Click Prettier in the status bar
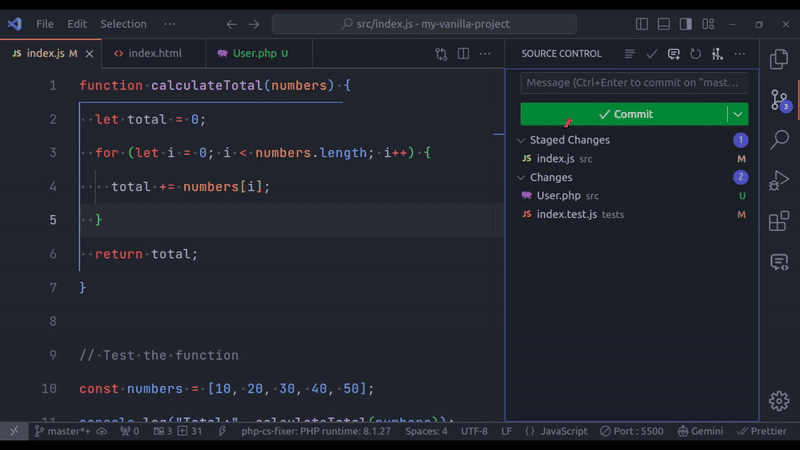Viewport: 800px width, 450px height. point(762,431)
